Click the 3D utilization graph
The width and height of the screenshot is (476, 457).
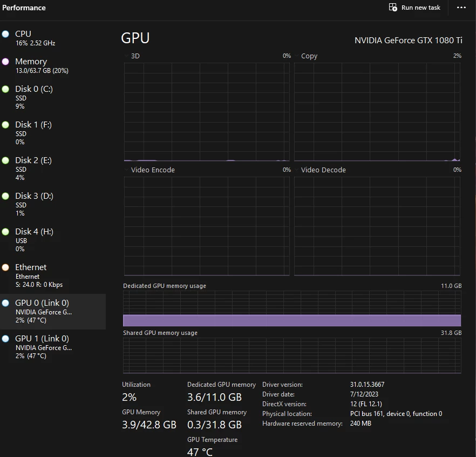click(207, 112)
